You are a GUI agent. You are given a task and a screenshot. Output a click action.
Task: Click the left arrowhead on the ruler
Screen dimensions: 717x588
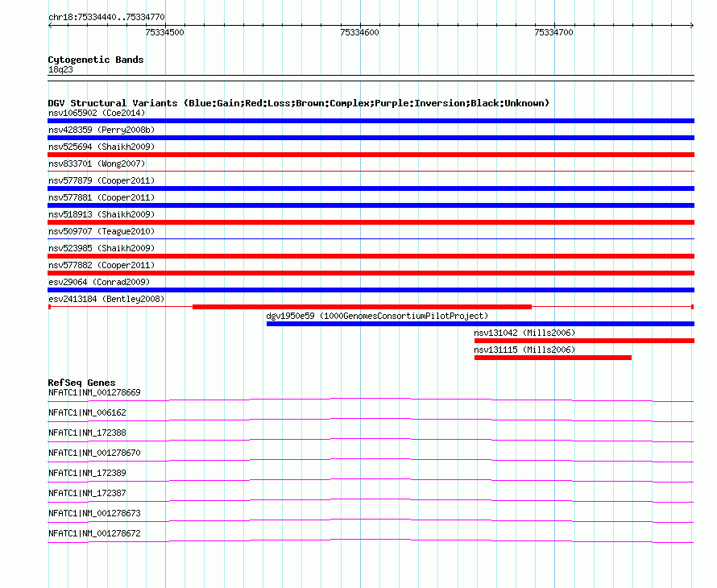[x=50, y=26]
